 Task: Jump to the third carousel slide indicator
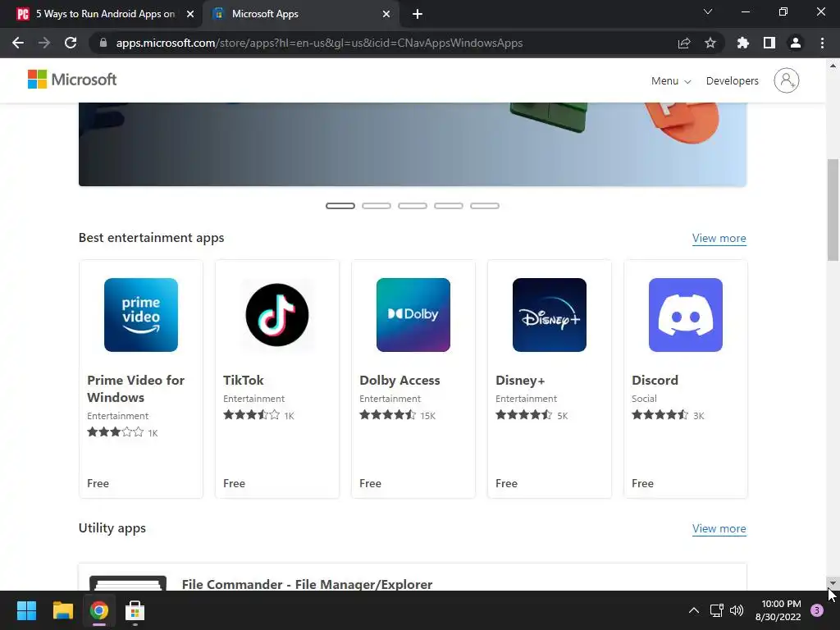413,206
